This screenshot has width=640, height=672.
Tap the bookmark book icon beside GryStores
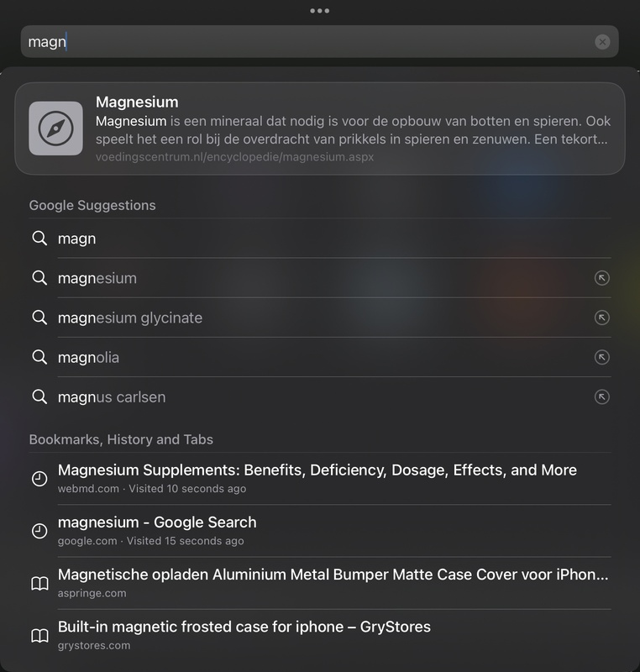(x=39, y=636)
